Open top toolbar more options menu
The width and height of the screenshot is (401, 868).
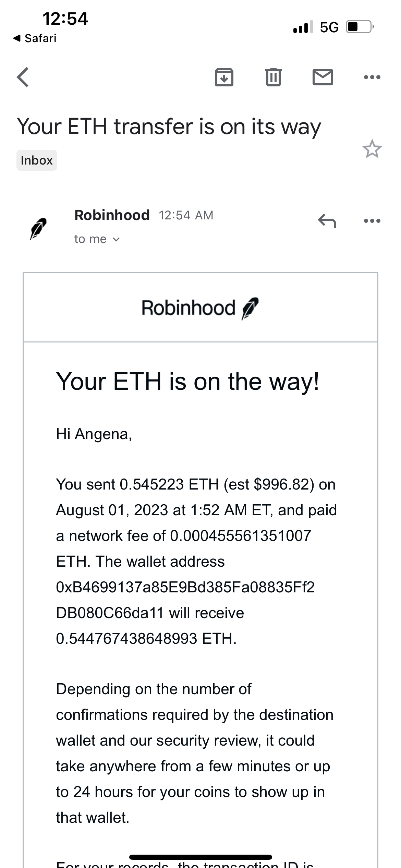point(372,77)
